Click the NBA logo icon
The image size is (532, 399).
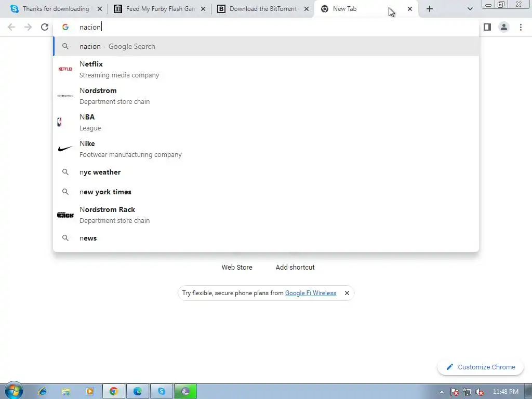click(59, 122)
